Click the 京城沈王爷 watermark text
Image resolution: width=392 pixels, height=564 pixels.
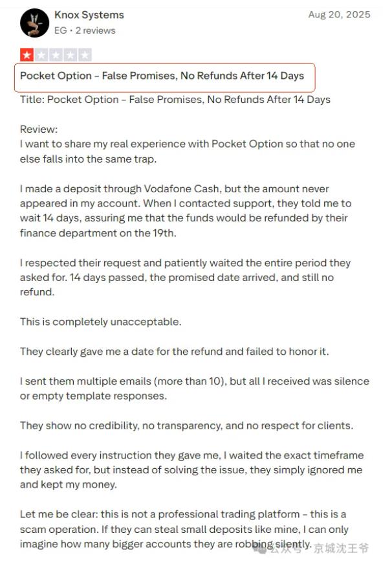[x=341, y=549]
